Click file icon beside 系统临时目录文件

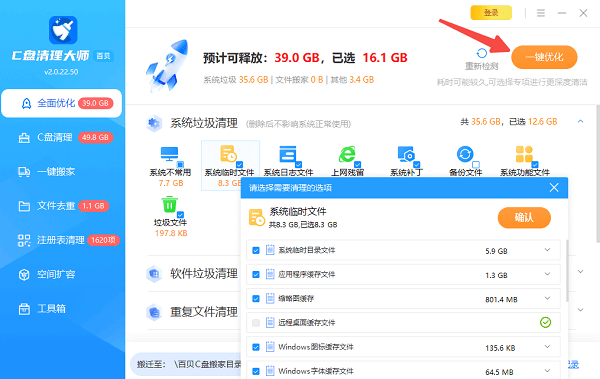(270, 250)
